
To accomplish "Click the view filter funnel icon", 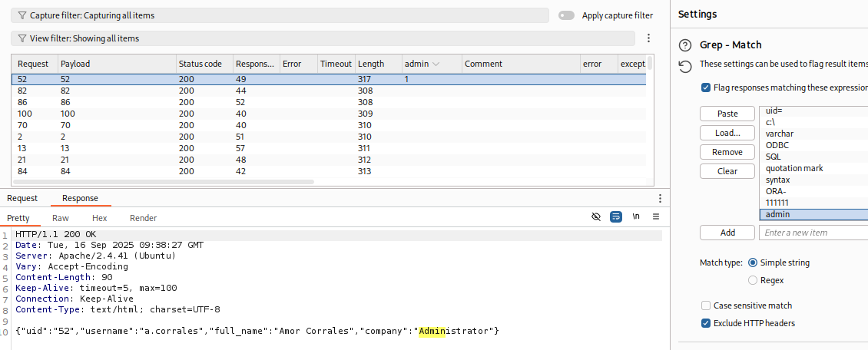I will (22, 38).
